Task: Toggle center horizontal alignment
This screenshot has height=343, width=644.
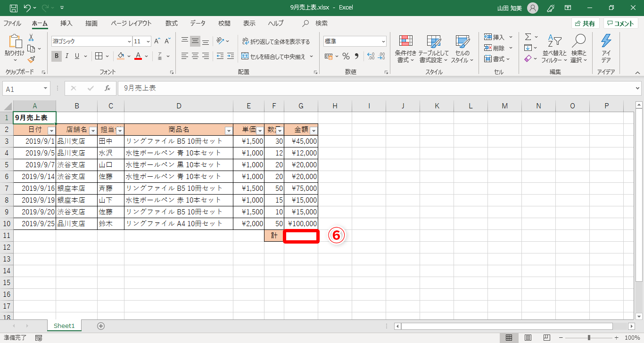Action: [x=195, y=56]
